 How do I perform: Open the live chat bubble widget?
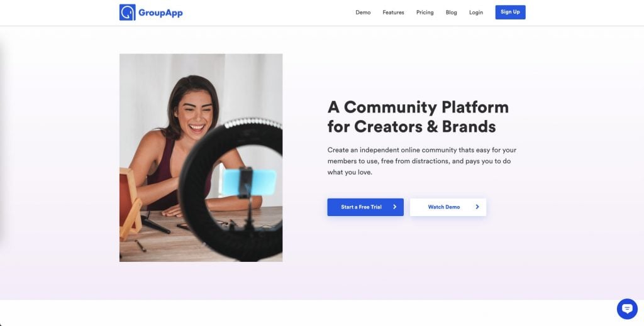627,309
